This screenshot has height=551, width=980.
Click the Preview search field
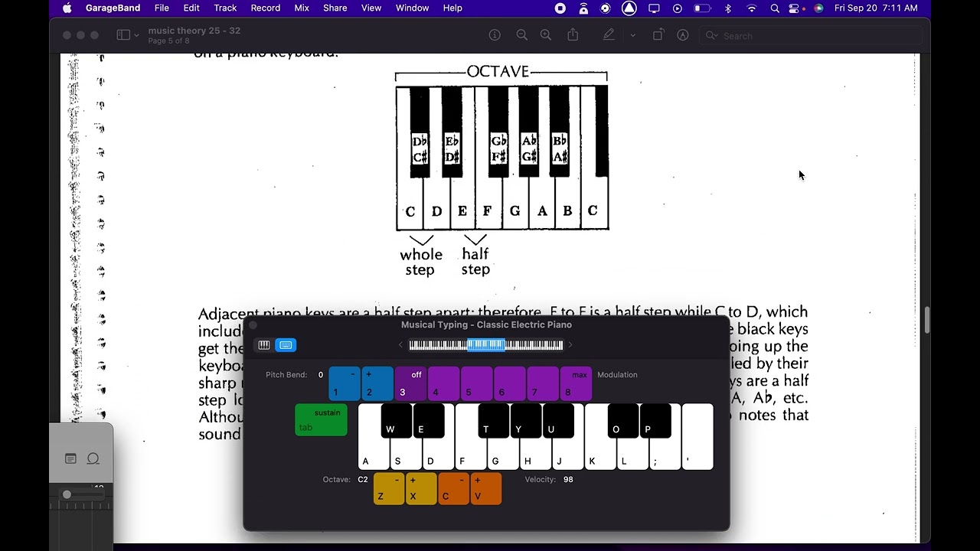810,35
